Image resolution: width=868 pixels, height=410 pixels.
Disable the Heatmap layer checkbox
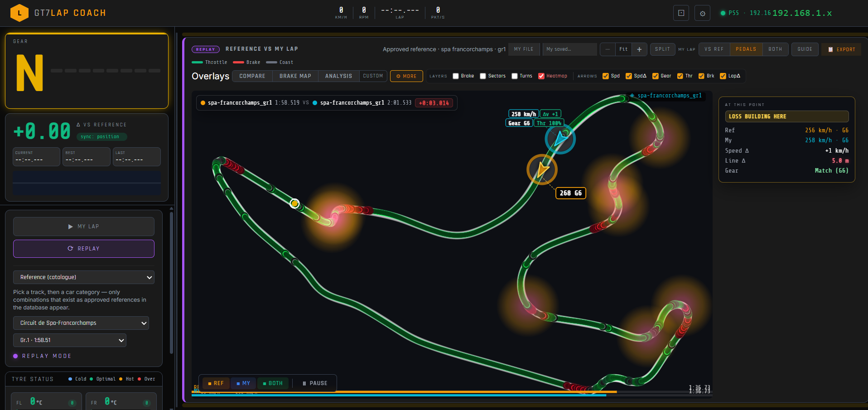click(541, 76)
